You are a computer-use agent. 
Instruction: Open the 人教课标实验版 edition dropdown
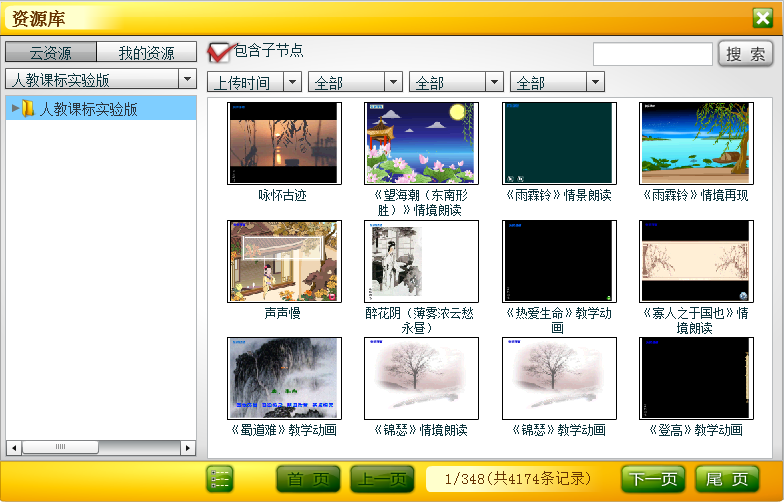[100, 79]
